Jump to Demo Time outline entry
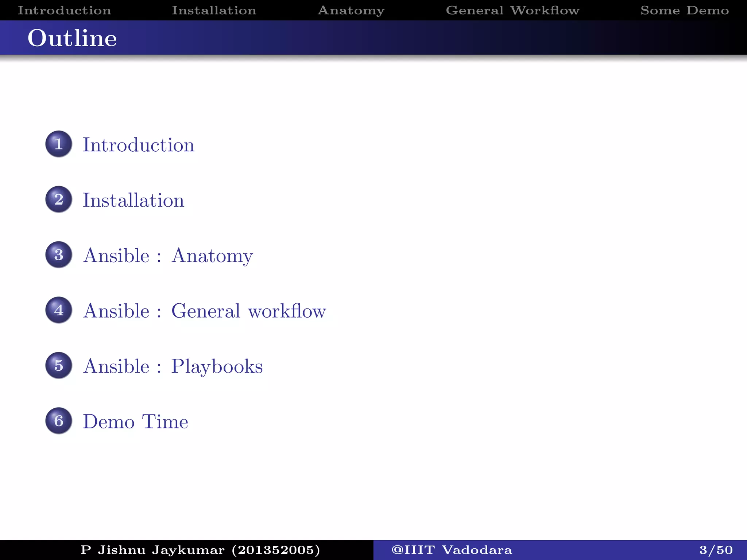Screen dimensions: 747x560 click(x=135, y=422)
